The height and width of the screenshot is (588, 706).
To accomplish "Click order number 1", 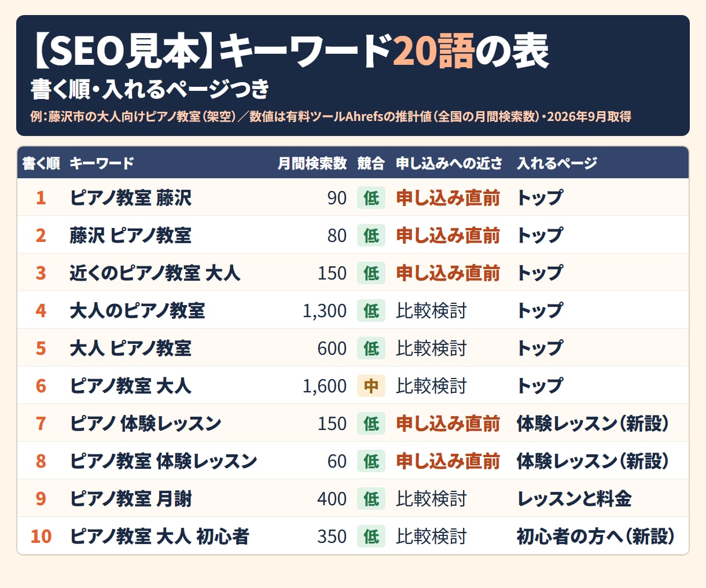I will click(x=41, y=198).
